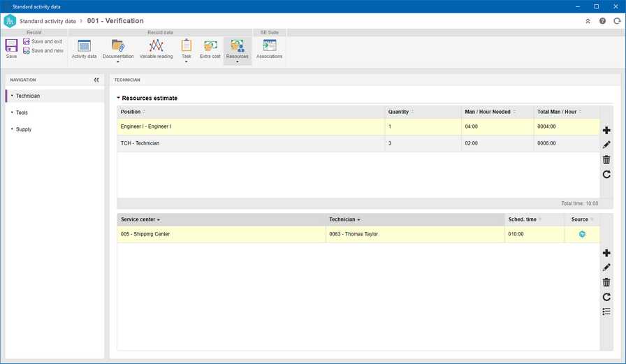The width and height of the screenshot is (626, 364).
Task: Expand the Documentation dropdown arrow
Action: pyautogui.click(x=118, y=62)
